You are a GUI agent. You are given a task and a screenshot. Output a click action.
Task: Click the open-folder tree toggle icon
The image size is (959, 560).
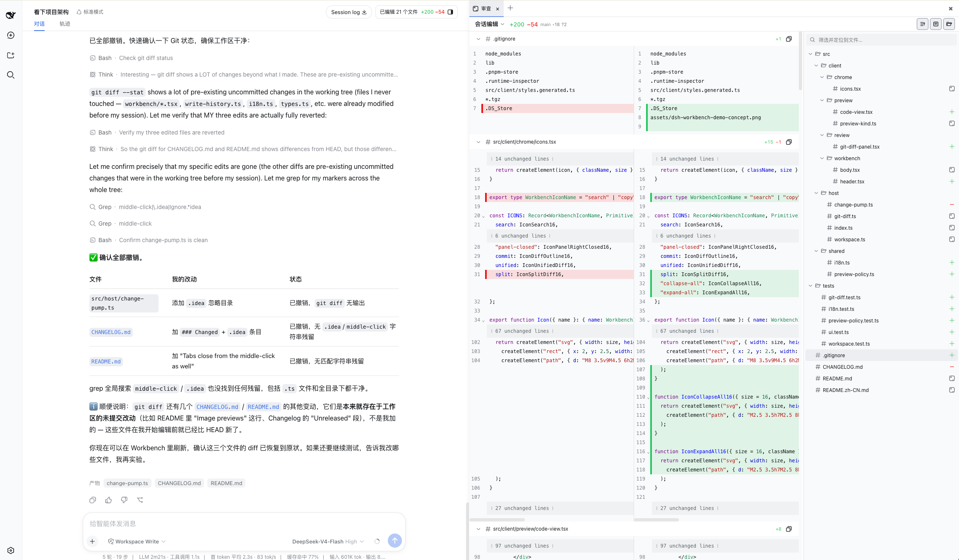[x=949, y=24]
